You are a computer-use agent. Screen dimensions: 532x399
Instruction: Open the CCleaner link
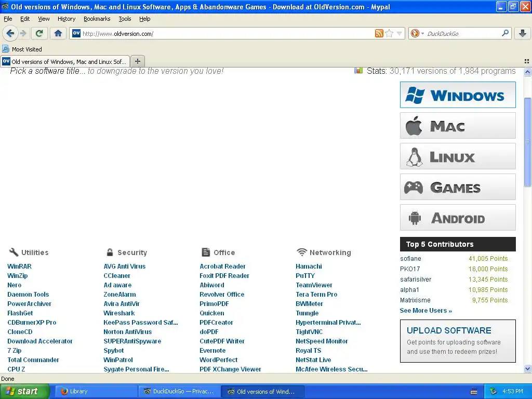[117, 276]
